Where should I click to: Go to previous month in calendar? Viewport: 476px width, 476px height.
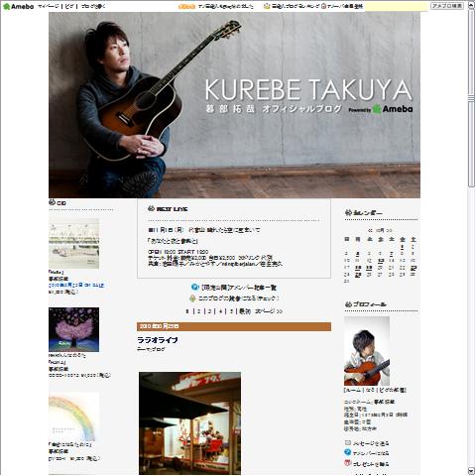370,230
